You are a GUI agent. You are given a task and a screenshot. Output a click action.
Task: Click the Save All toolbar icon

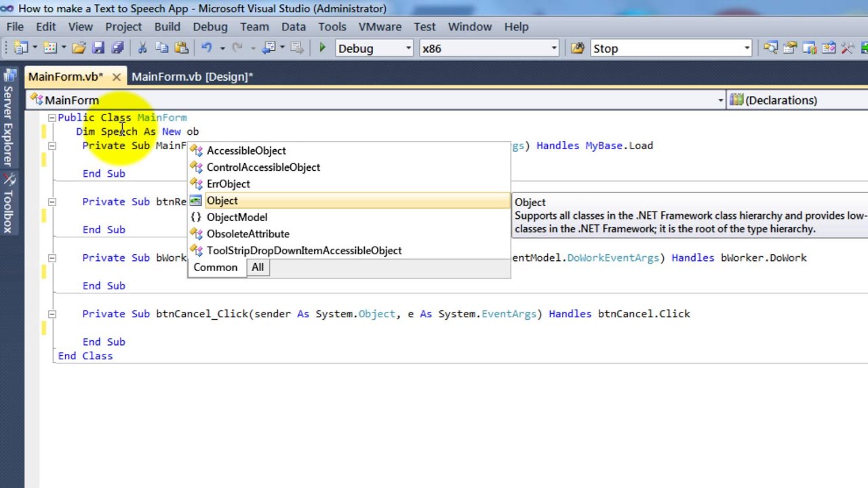coord(117,48)
